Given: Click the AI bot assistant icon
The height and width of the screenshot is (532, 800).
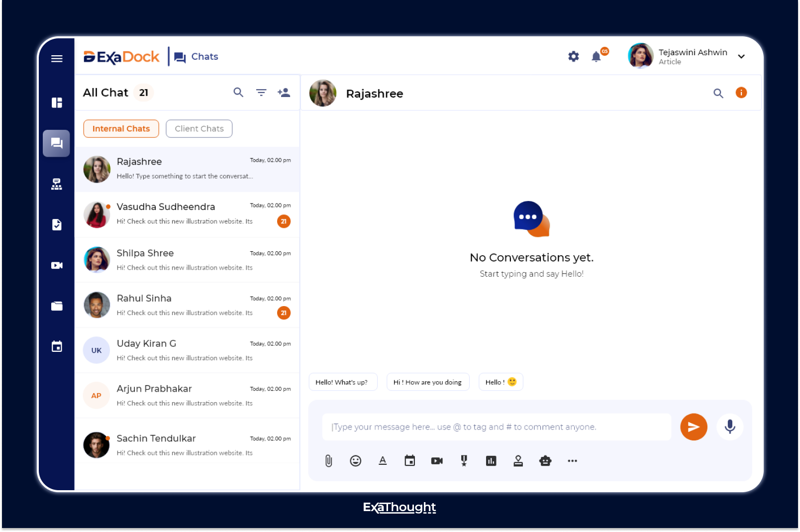Looking at the screenshot, I should [x=545, y=461].
